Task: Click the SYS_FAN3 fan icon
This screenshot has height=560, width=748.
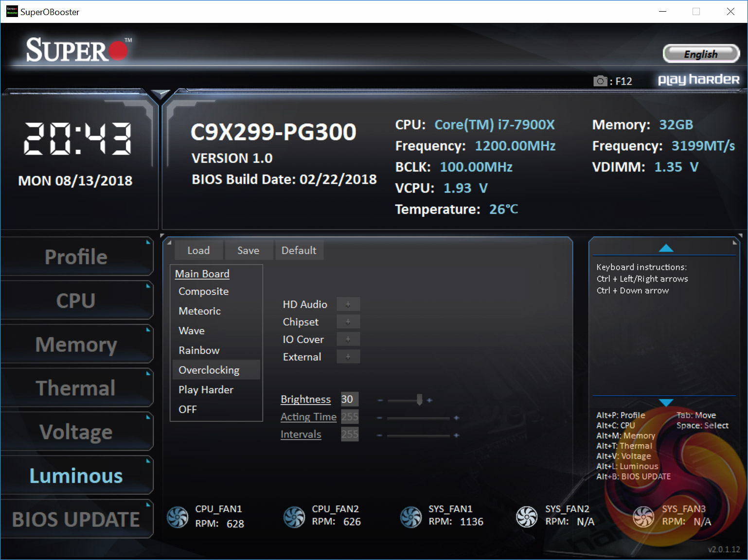Action: 643,517
